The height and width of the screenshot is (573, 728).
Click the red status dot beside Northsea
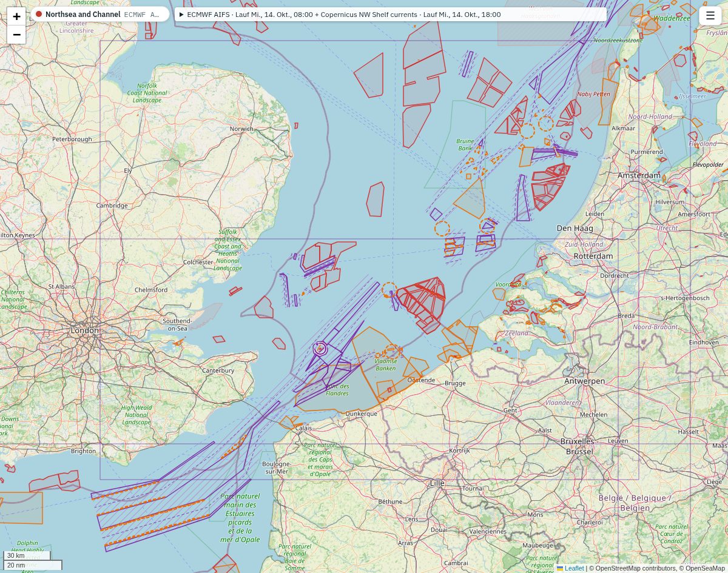[39, 14]
